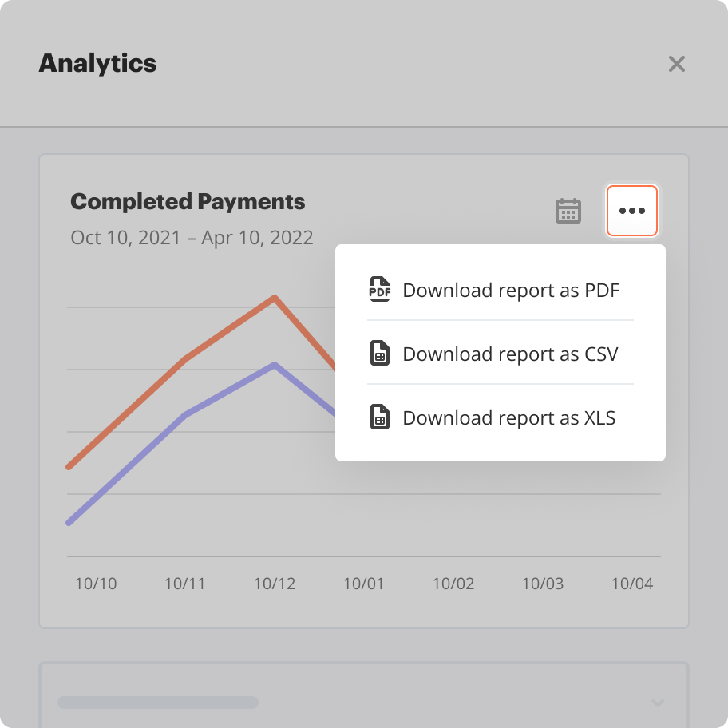The width and height of the screenshot is (728, 728).
Task: Click the gray placeholder bar in the bottom panel
Action: [156, 702]
